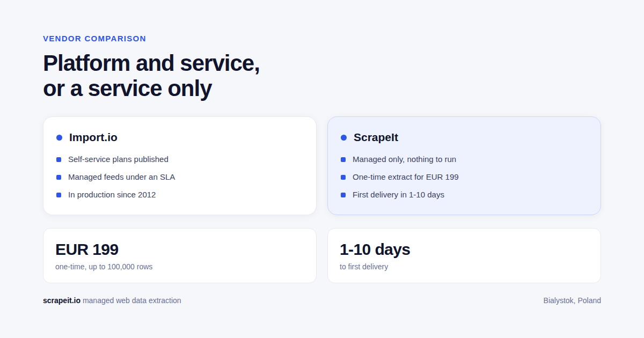
Task: Select the Import.io card title
Action: [93, 137]
